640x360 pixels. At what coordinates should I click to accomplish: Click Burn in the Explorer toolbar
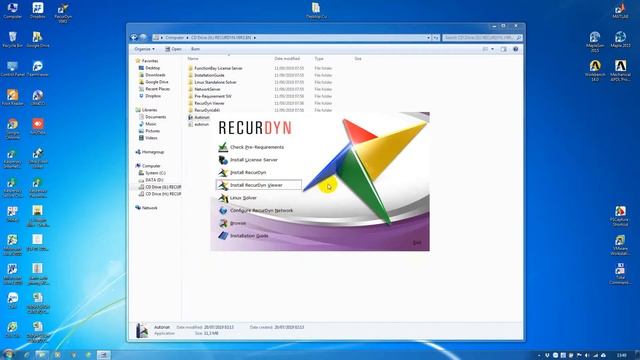196,49
